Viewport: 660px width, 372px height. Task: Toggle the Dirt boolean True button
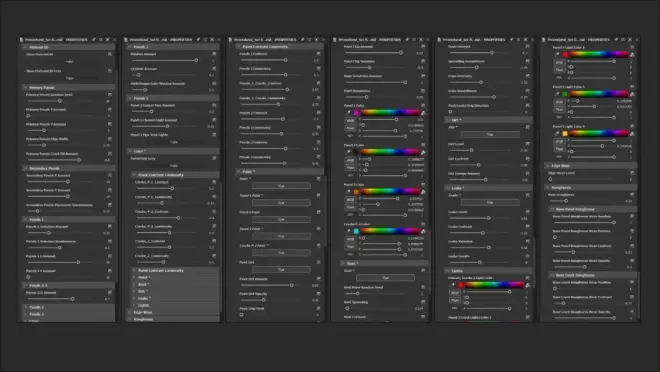coord(490,134)
